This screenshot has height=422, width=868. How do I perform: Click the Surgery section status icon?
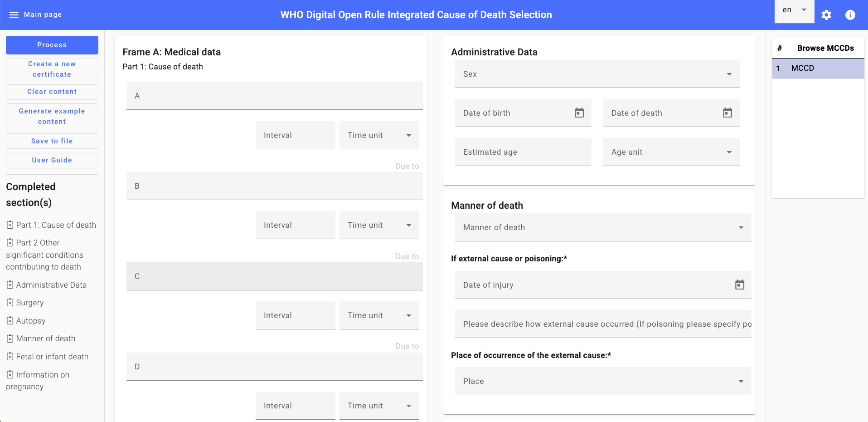[x=10, y=303]
